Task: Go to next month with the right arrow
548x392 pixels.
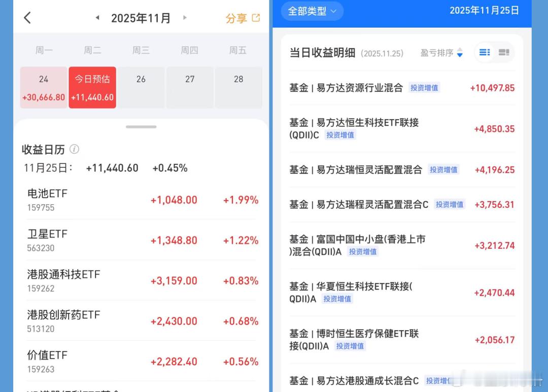Action: click(185, 18)
